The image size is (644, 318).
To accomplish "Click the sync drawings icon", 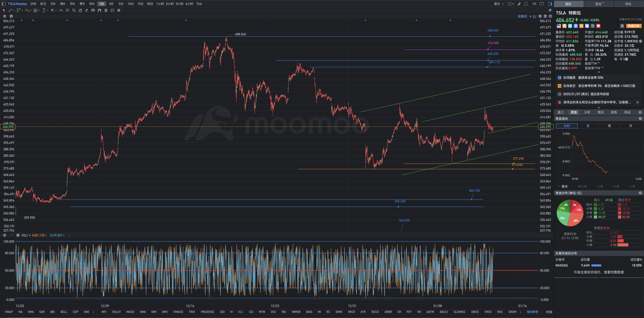I will [x=112, y=10].
